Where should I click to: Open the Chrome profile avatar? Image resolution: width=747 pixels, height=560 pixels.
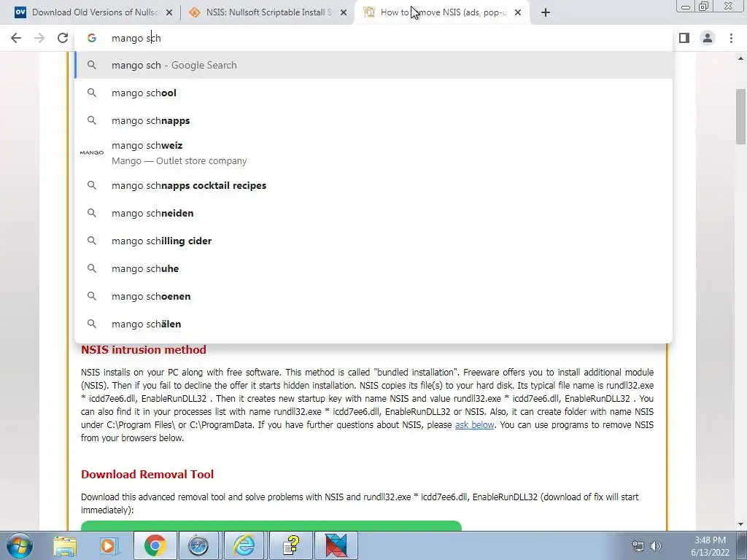(708, 38)
